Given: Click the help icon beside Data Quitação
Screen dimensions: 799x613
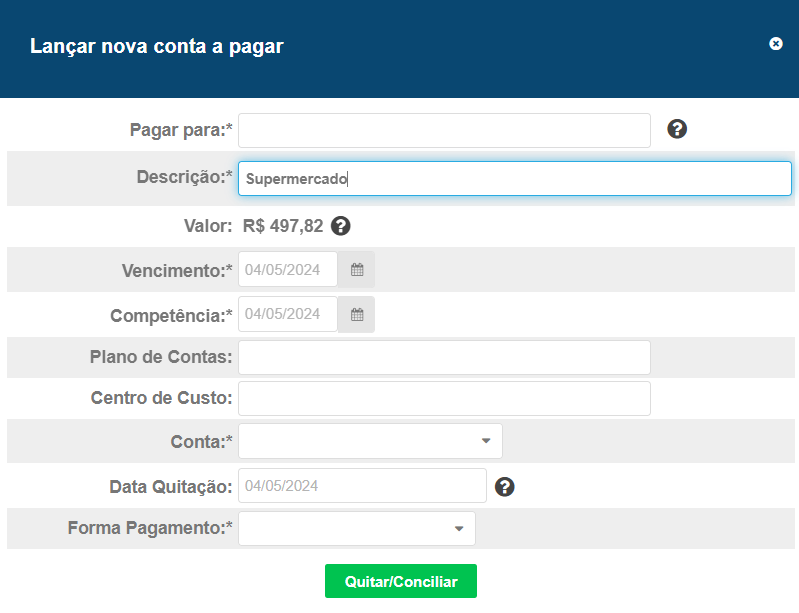Looking at the screenshot, I should (x=505, y=487).
